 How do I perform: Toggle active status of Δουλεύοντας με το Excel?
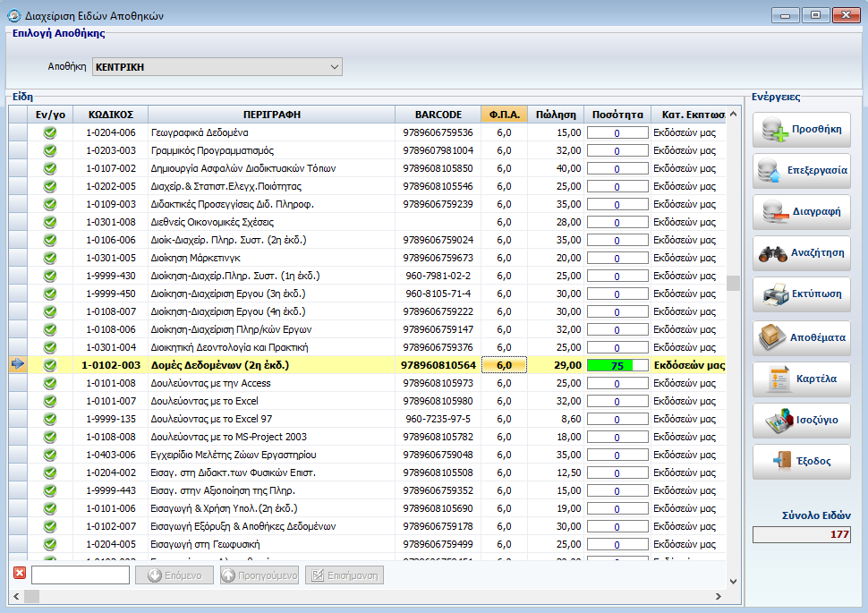pyautogui.click(x=50, y=401)
